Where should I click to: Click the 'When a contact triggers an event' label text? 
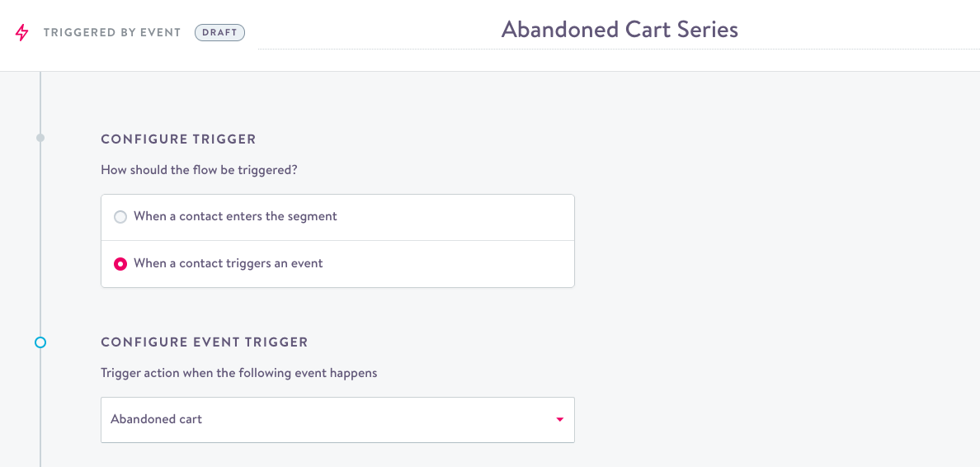pyautogui.click(x=228, y=263)
